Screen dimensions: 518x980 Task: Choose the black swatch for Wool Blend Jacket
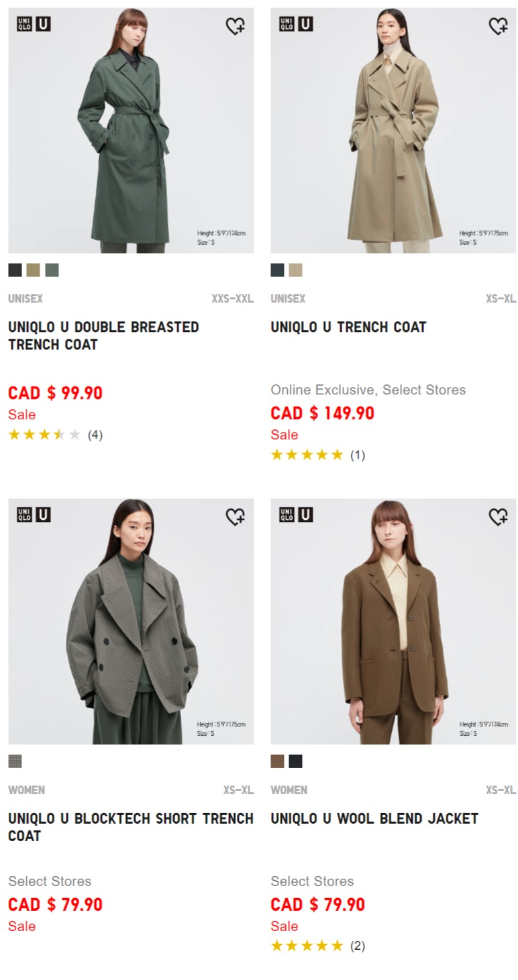pos(296,761)
